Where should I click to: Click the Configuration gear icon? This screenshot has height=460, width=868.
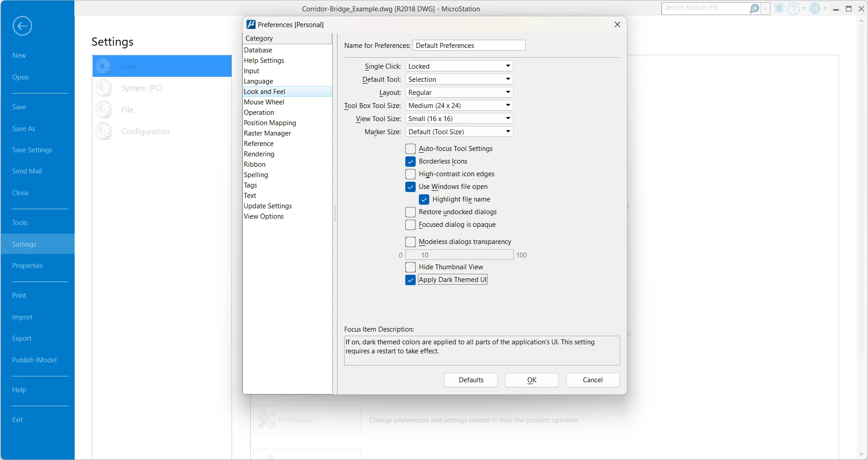pos(104,131)
